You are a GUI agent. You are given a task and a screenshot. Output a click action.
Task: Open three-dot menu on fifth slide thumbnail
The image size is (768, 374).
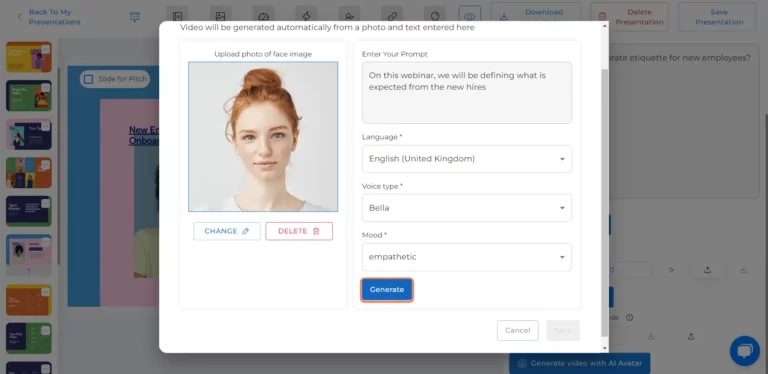pos(46,203)
